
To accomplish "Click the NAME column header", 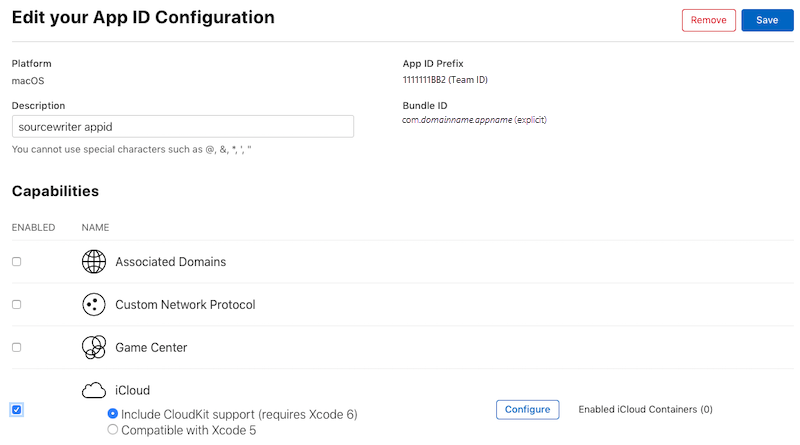I will (x=95, y=228).
